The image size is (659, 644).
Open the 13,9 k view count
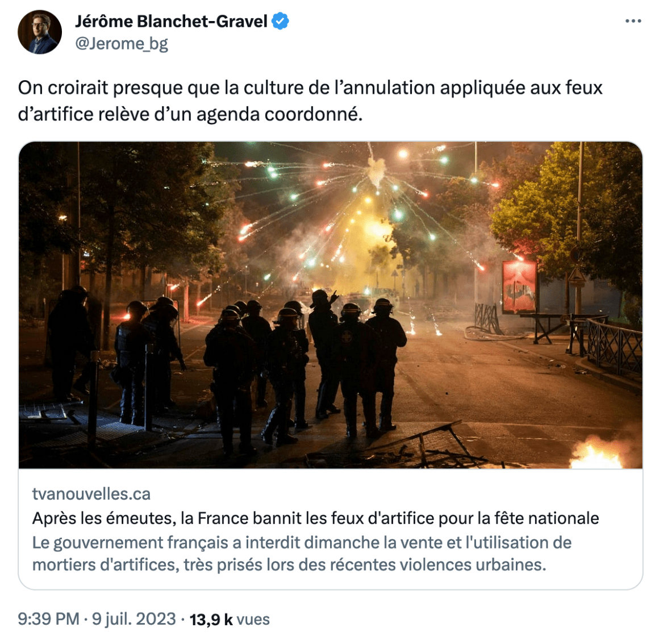[211, 619]
